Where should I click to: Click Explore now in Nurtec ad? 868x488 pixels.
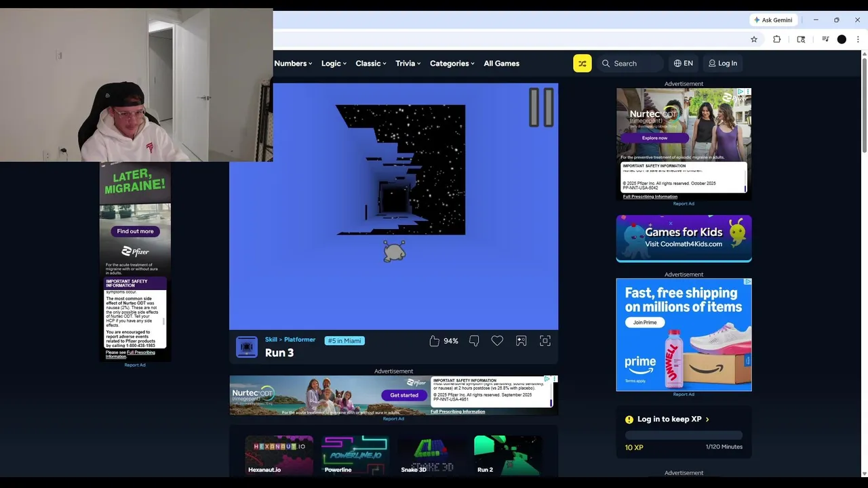click(x=654, y=138)
